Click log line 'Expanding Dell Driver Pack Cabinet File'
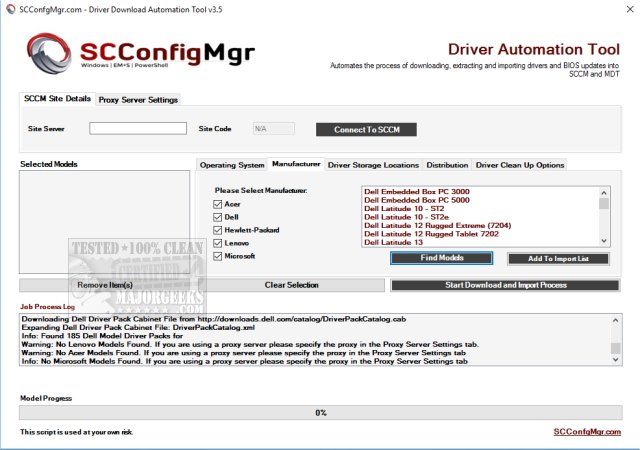640x450 pixels. click(138, 327)
